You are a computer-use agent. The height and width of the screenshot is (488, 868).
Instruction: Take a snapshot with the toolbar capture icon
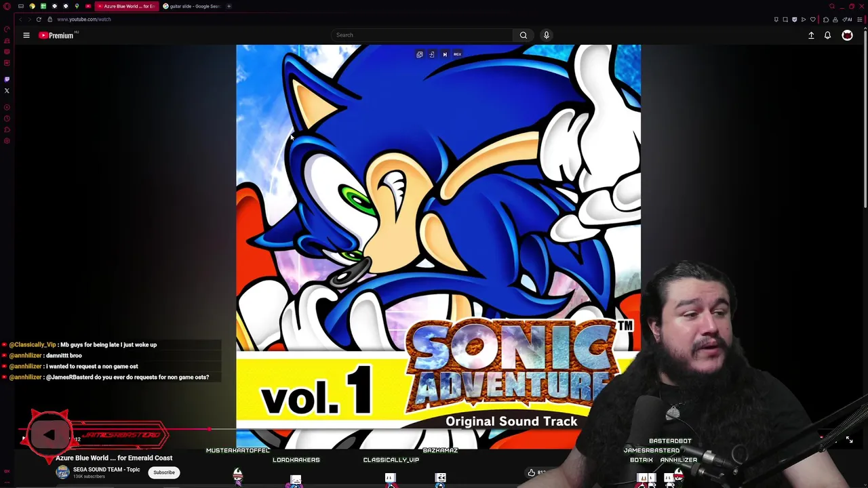[785, 20]
